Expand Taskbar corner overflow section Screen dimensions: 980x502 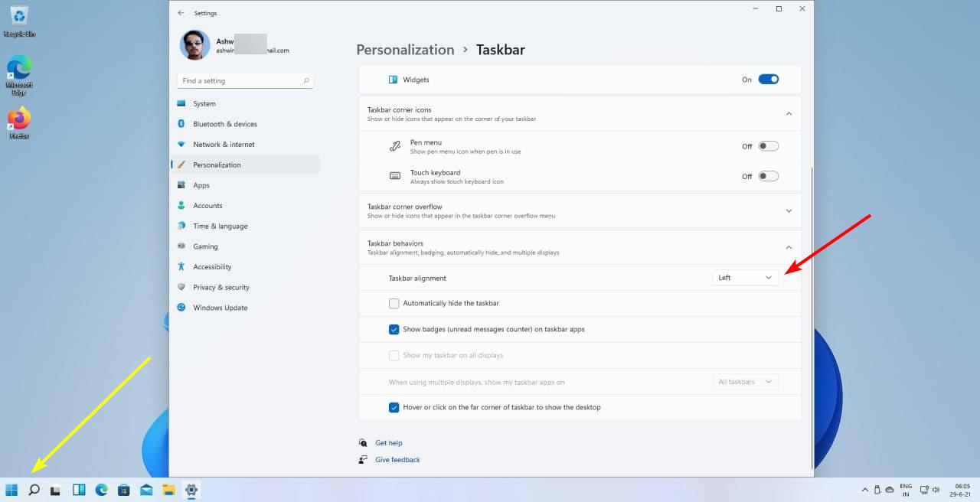click(x=789, y=210)
